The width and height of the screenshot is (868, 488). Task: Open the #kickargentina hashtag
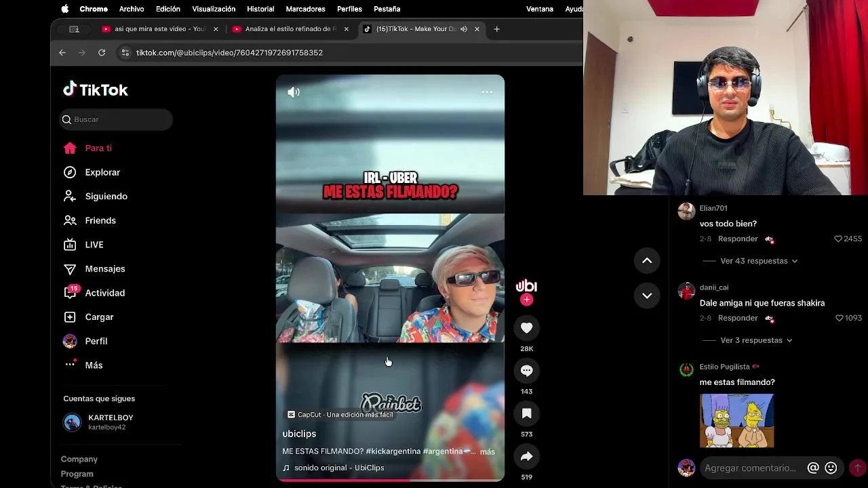393,451
